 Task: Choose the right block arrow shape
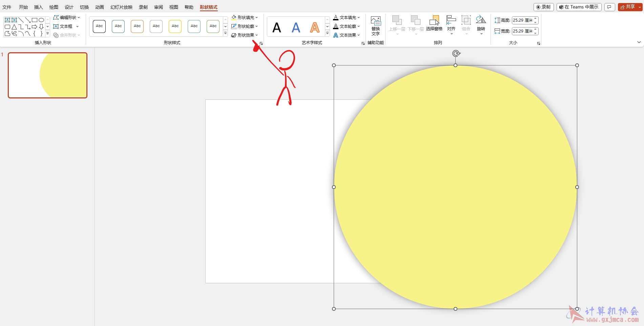[34, 27]
